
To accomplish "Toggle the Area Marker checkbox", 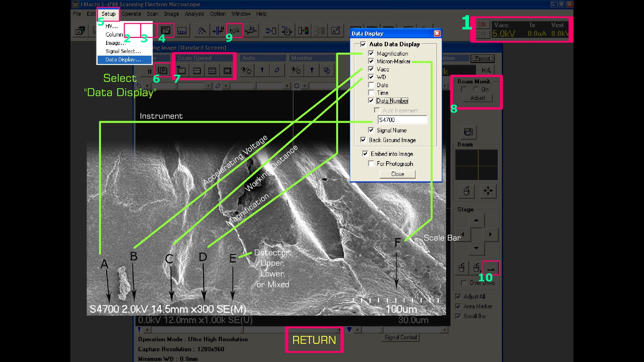I will (458, 306).
